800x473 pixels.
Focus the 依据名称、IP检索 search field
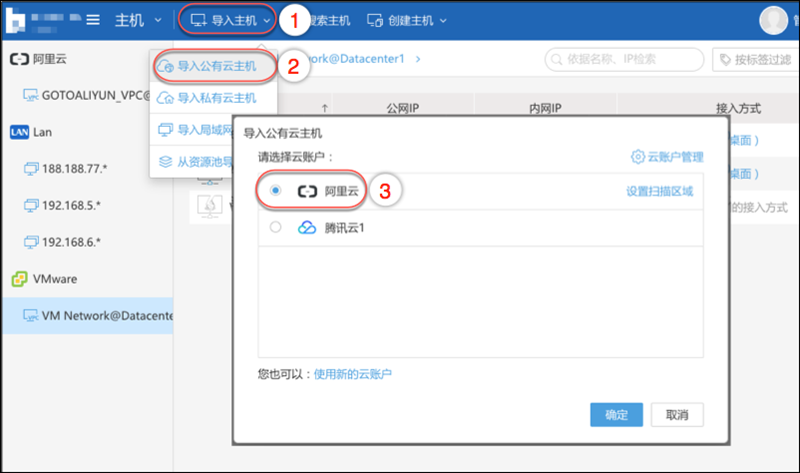pos(624,60)
